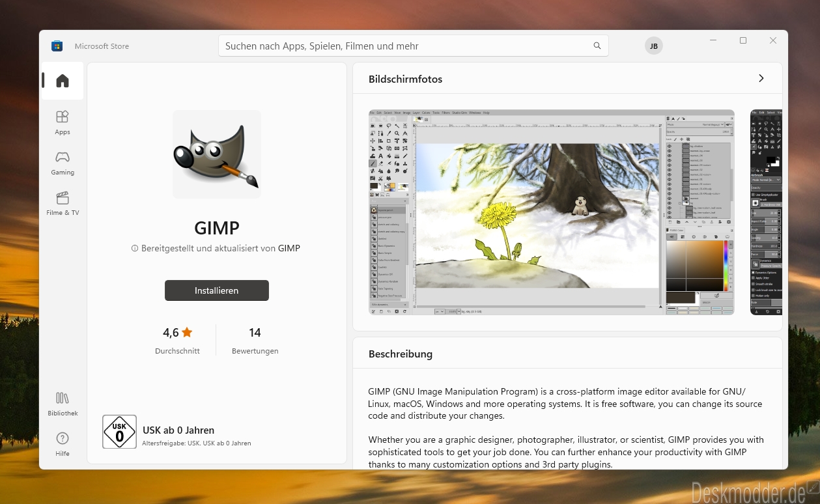Screen dimensions: 820x504
Task: Click the Microsoft Store logo icon
Action: pos(57,46)
